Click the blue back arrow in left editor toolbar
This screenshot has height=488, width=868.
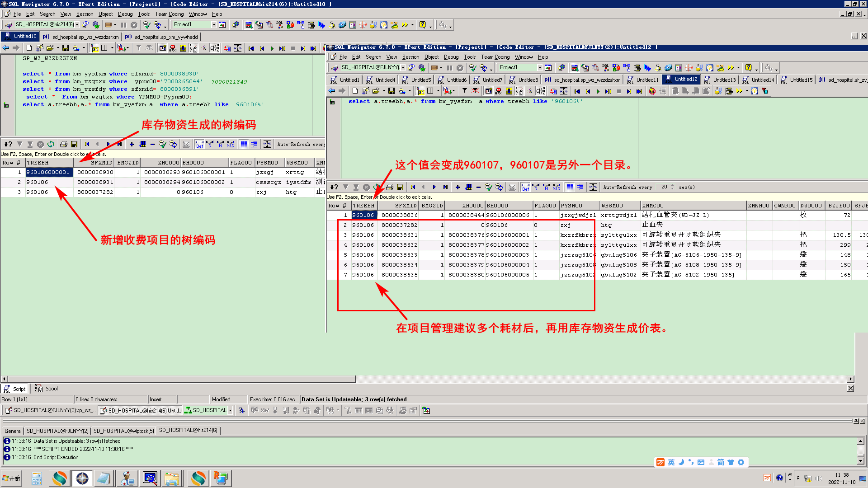[x=6, y=48]
